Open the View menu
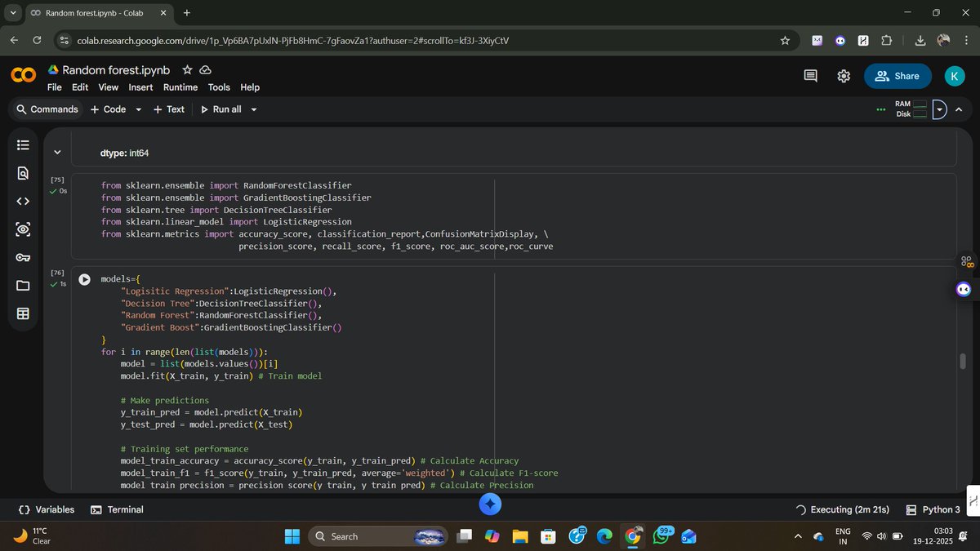This screenshot has width=980, height=551. (x=109, y=87)
